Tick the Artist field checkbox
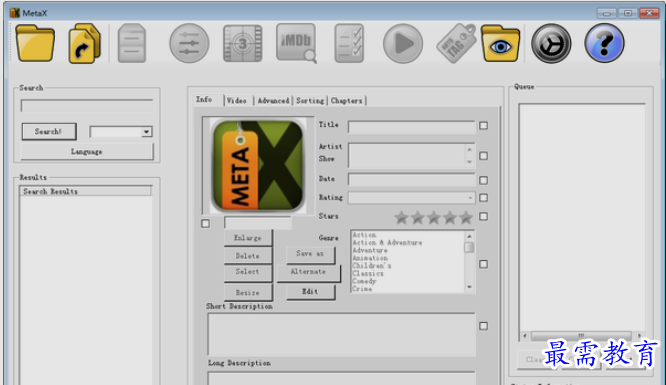This screenshot has height=385, width=666. 483,156
